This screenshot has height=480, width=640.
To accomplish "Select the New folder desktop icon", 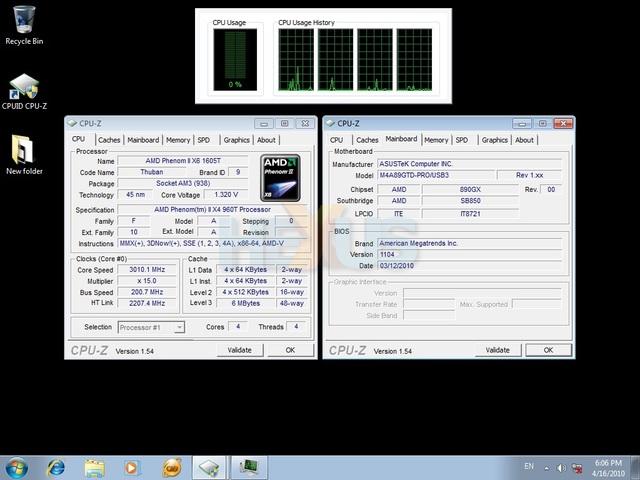I will pyautogui.click(x=24, y=155).
